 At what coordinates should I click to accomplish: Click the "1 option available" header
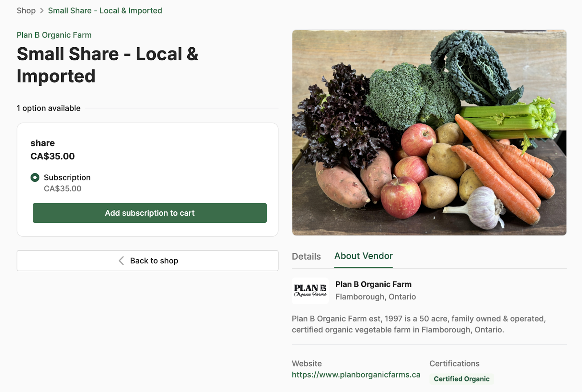pos(48,108)
